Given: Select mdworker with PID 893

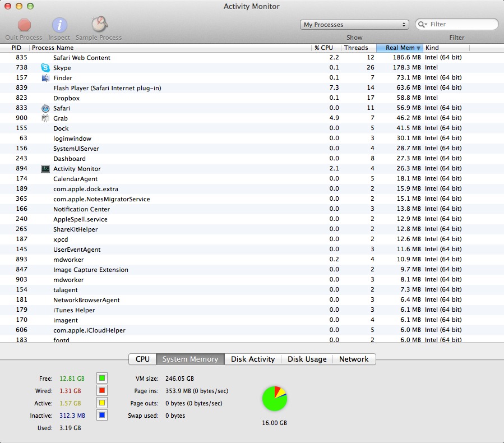Looking at the screenshot, I should [252, 260].
